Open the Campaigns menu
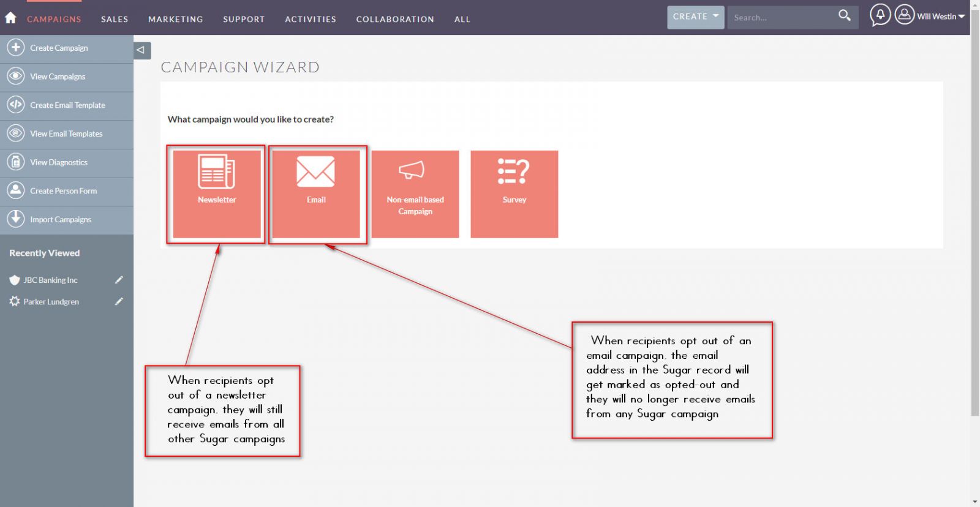Viewport: 980px width, 507px height. pos(54,19)
